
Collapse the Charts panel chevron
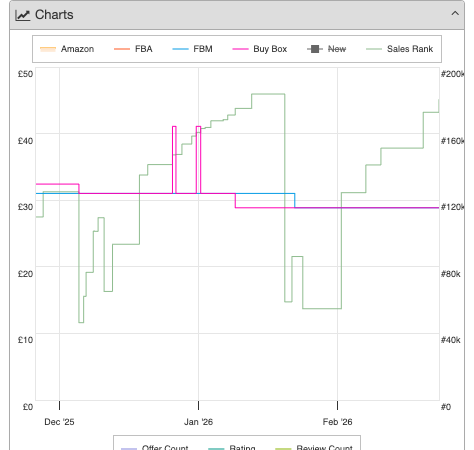click(455, 14)
